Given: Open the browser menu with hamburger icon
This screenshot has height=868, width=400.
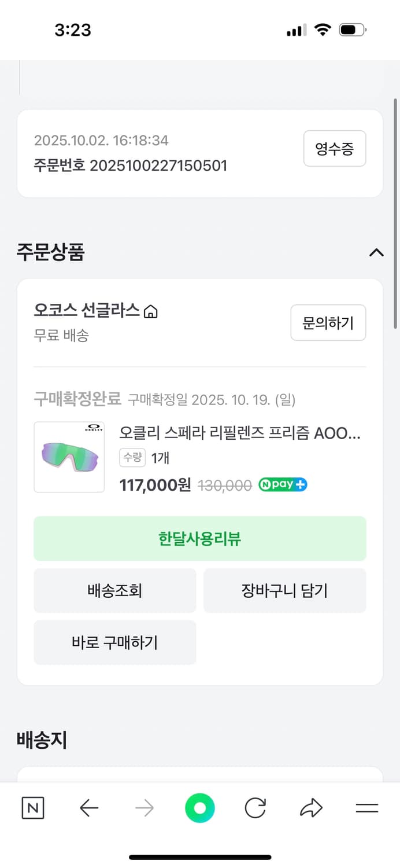Looking at the screenshot, I should 366,808.
